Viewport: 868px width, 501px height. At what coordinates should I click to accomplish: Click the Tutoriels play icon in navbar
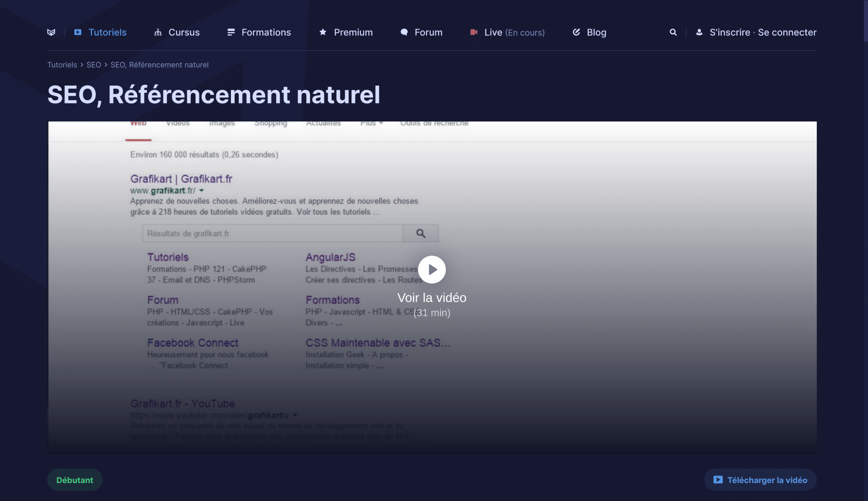(x=78, y=32)
